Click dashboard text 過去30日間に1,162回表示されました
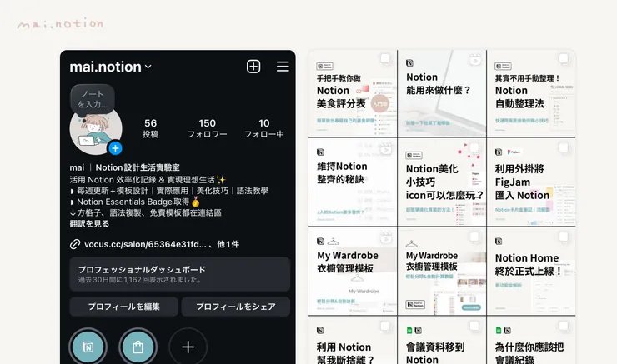Screen dimensions: 617x364 (140, 280)
